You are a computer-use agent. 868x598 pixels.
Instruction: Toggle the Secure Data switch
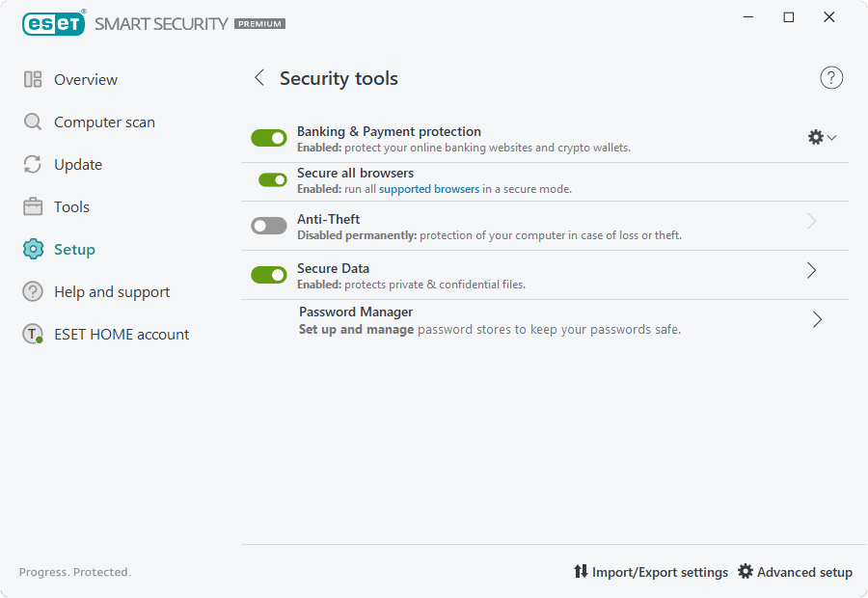pyautogui.click(x=269, y=275)
